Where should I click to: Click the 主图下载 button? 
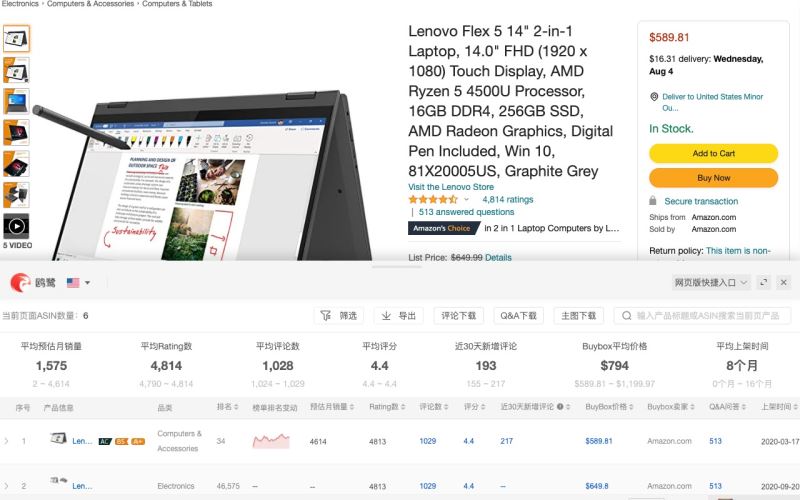pyautogui.click(x=579, y=316)
